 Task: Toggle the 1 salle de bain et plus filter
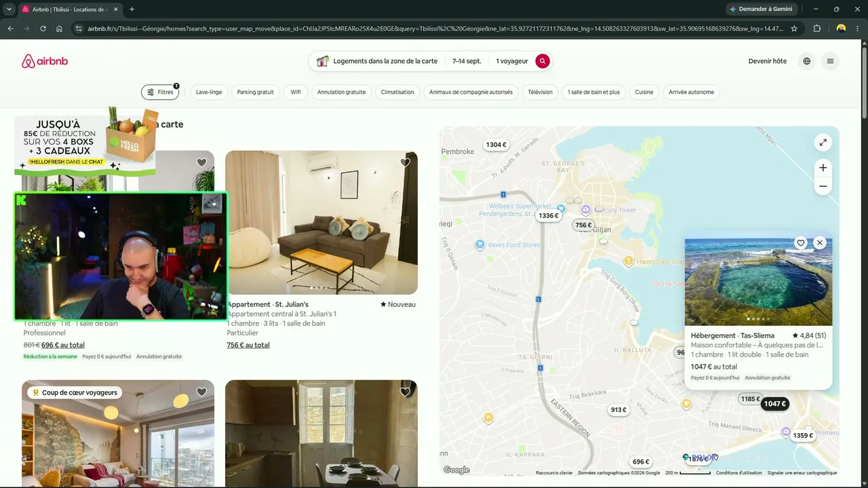pyautogui.click(x=593, y=92)
